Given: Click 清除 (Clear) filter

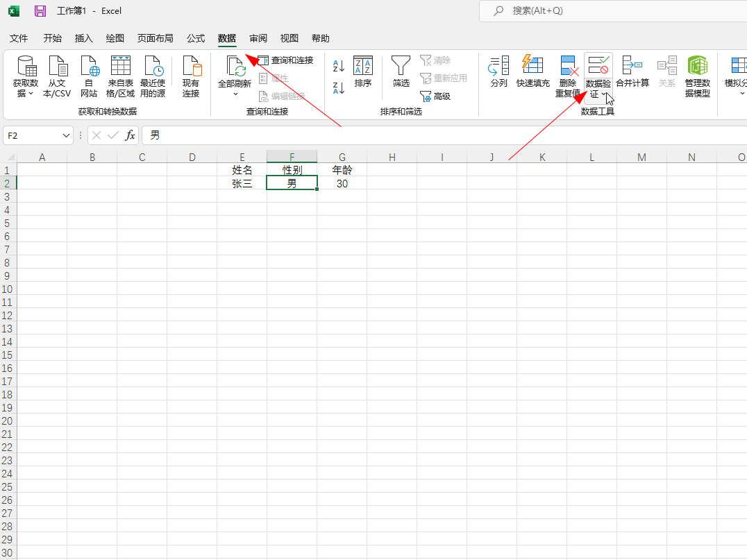Looking at the screenshot, I should pos(435,60).
